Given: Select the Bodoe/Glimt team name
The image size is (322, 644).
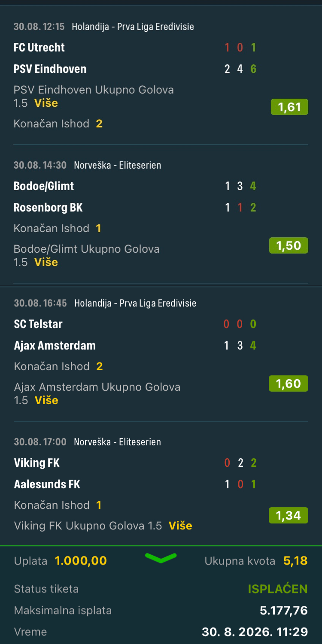Looking at the screenshot, I should tap(44, 186).
